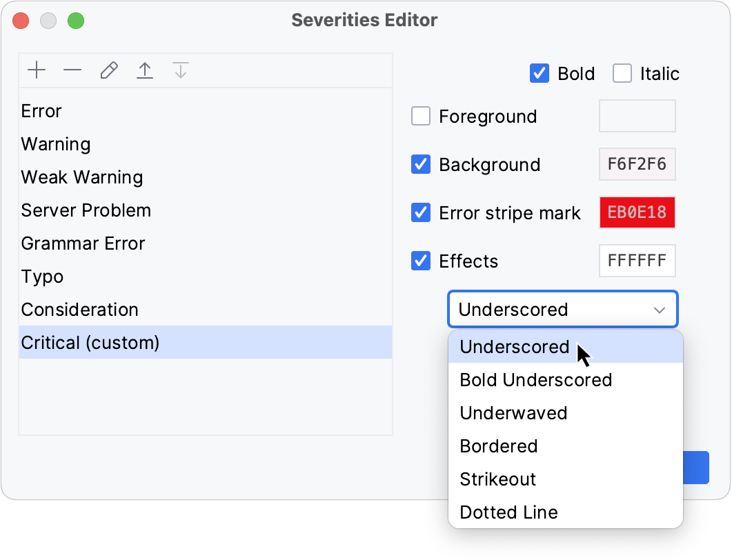Select Weak Warning in severities list
Image resolution: width=732 pixels, height=560 pixels.
click(82, 177)
